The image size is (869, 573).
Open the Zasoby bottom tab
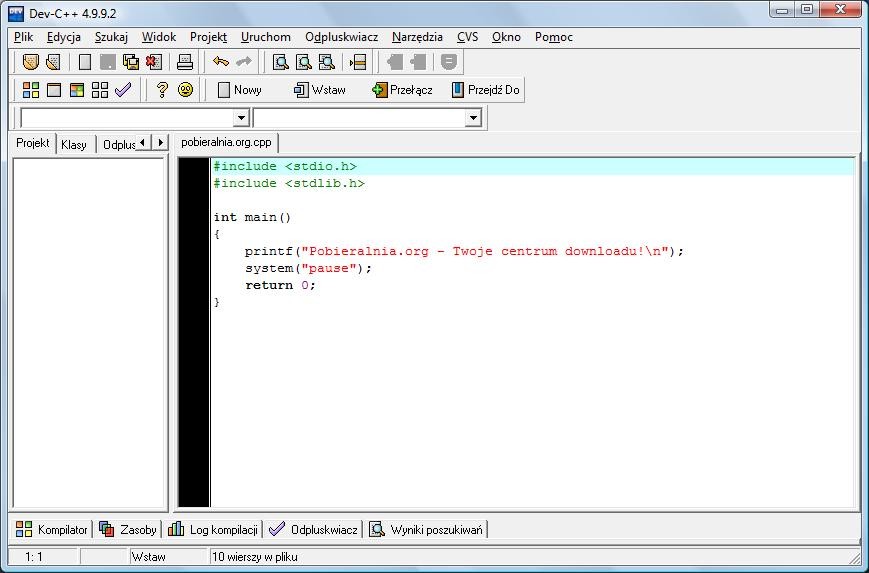(127, 529)
